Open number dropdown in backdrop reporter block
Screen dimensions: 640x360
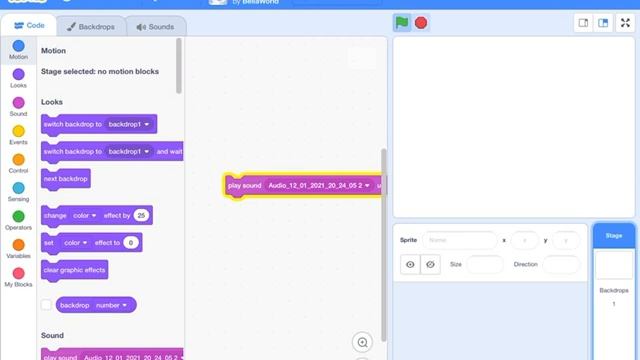click(111, 305)
